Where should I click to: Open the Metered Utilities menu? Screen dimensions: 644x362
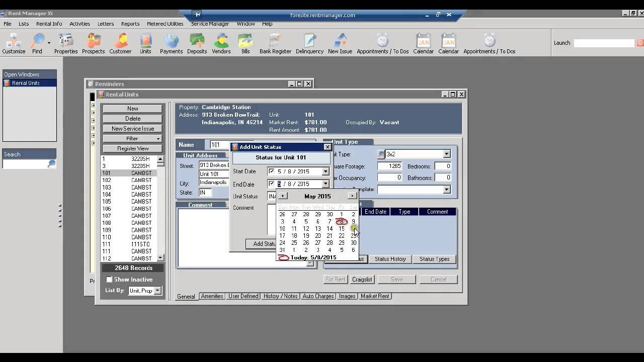[x=165, y=24]
